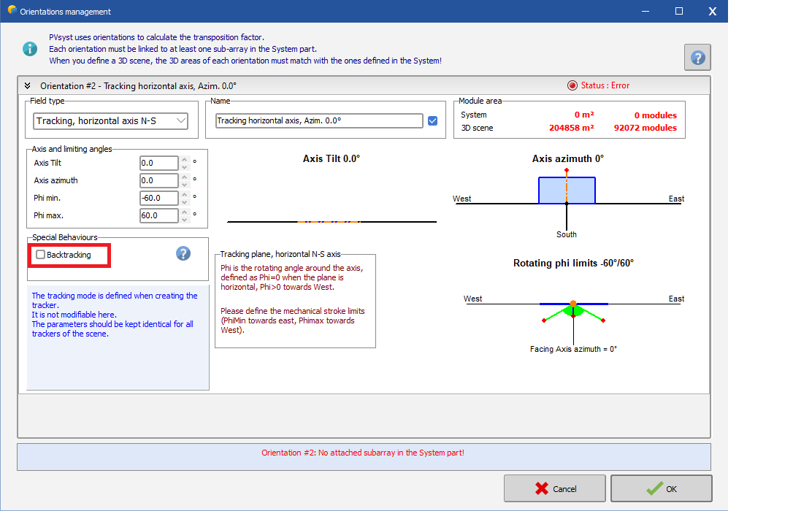Click the red Status Error indicator icon

pos(572,85)
